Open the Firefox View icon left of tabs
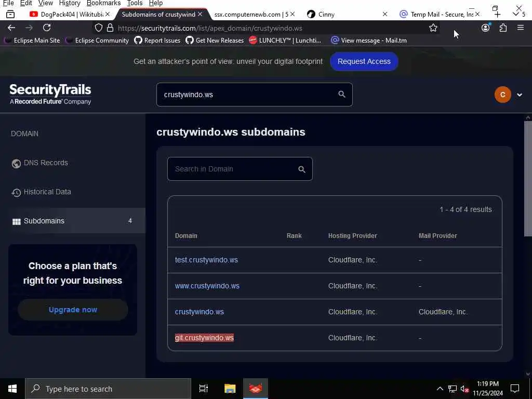The width and height of the screenshot is (532, 399). point(10,14)
